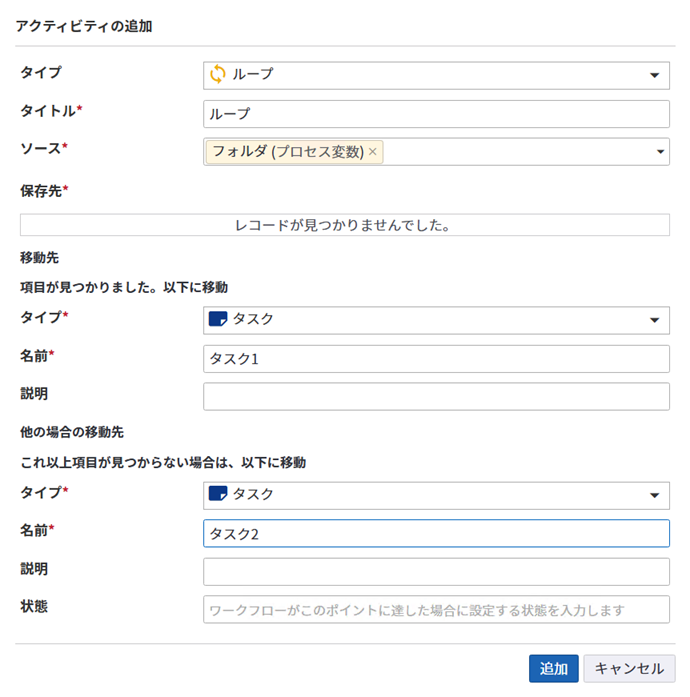Screen dimensions: 690x697
Task: Click the レコードが見つかりませんでした empty row
Action: (x=344, y=225)
